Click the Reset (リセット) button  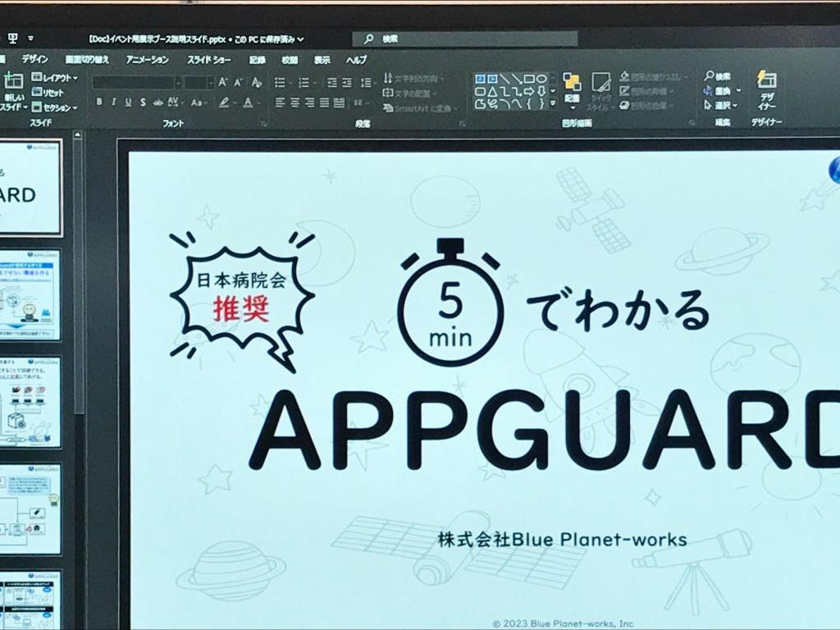click(48, 93)
